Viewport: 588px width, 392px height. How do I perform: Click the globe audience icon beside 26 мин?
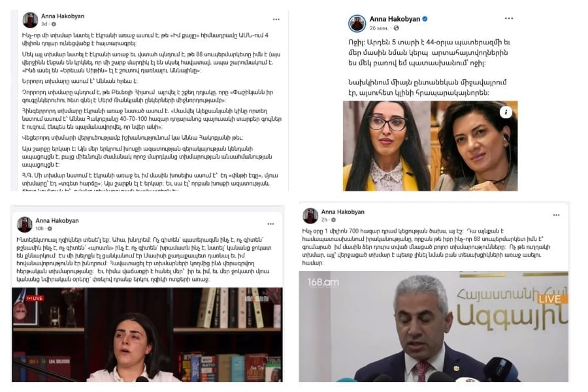396,28
